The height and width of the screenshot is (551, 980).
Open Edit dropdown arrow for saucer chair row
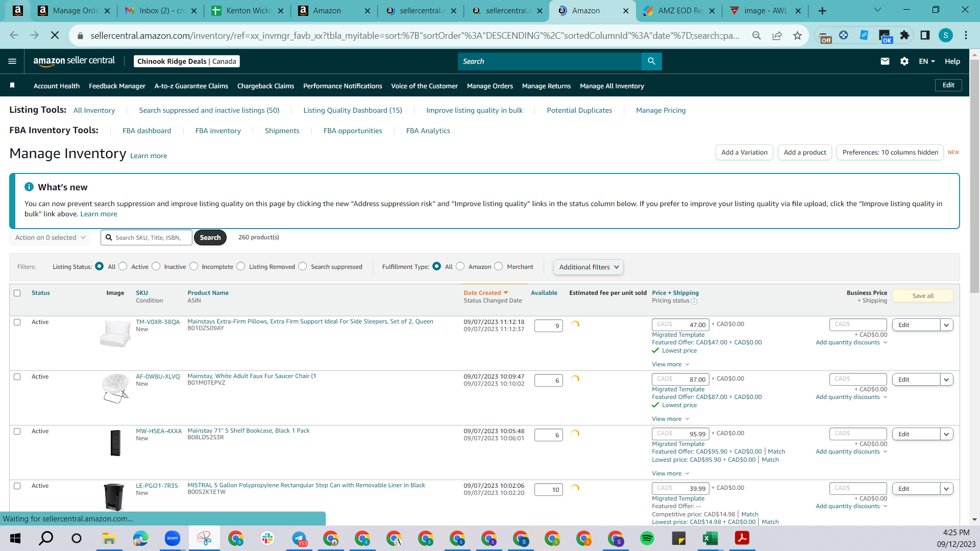point(946,380)
